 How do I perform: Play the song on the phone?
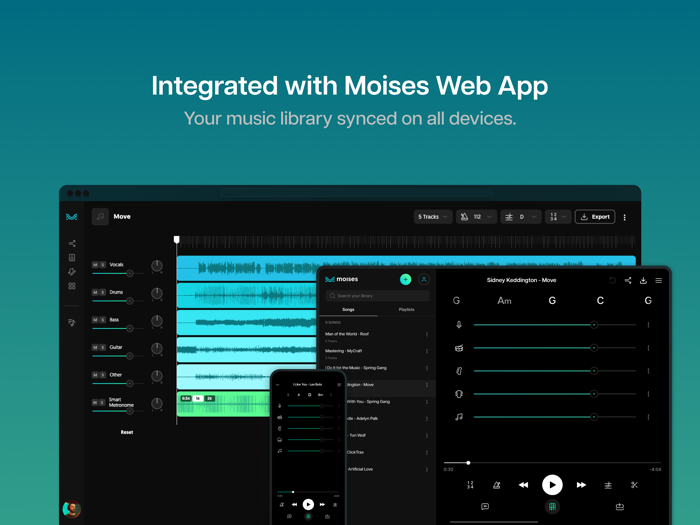tap(308, 504)
